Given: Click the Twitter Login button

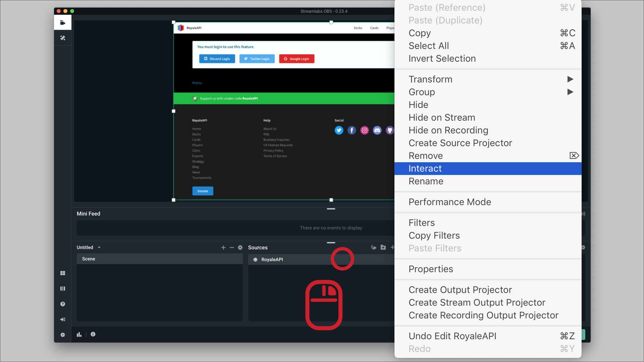Looking at the screenshot, I should click(257, 59).
